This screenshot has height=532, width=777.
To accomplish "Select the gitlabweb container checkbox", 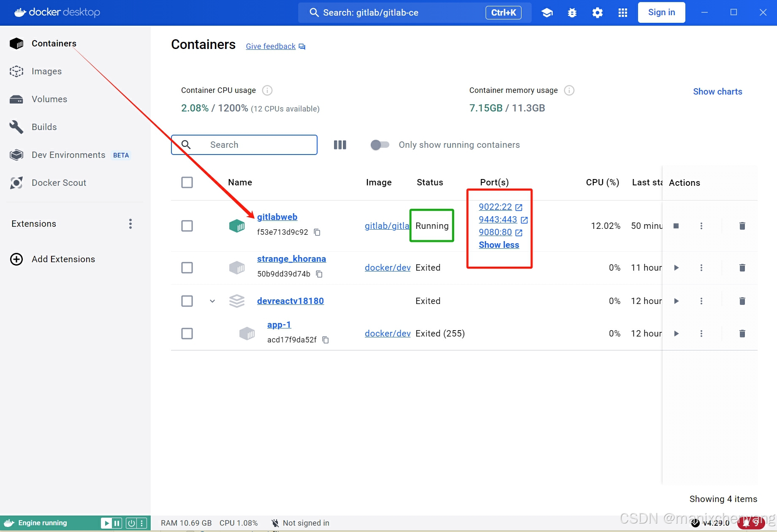I will (x=187, y=226).
